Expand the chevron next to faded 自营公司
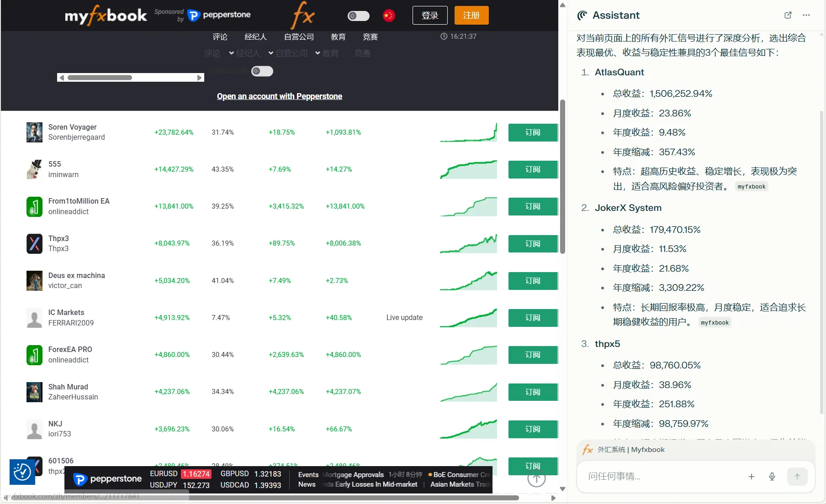The height and width of the screenshot is (504, 826). point(271,53)
